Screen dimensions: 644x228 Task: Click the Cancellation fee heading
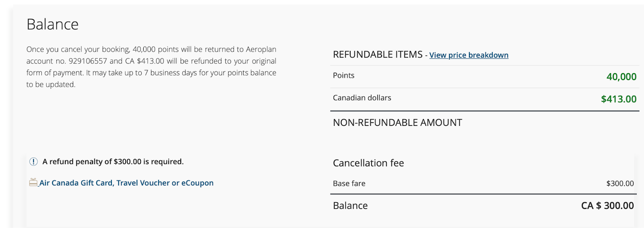point(368,163)
